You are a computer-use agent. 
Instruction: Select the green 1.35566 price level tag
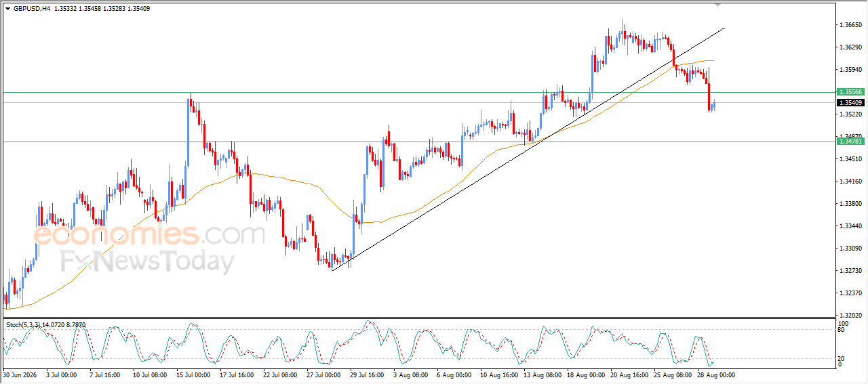(x=850, y=91)
